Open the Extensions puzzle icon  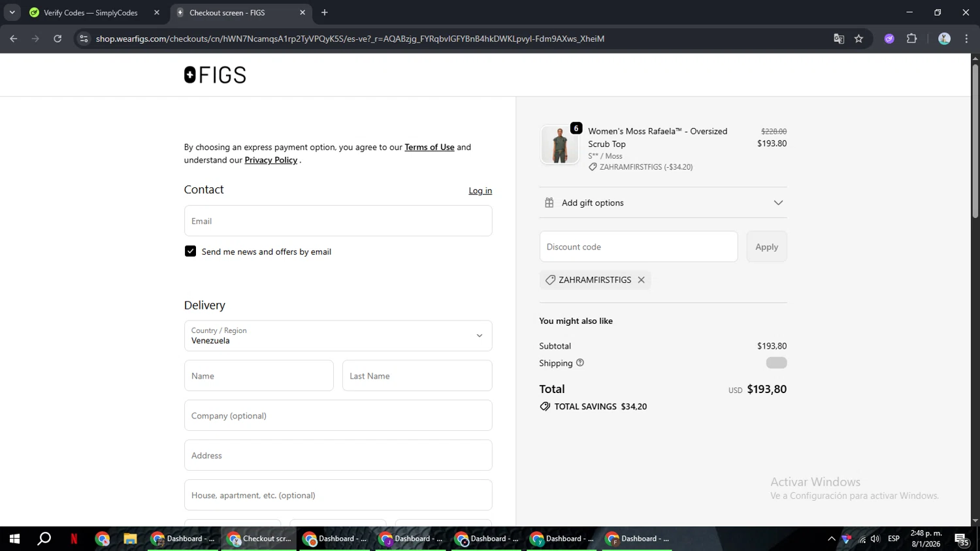tap(911, 39)
